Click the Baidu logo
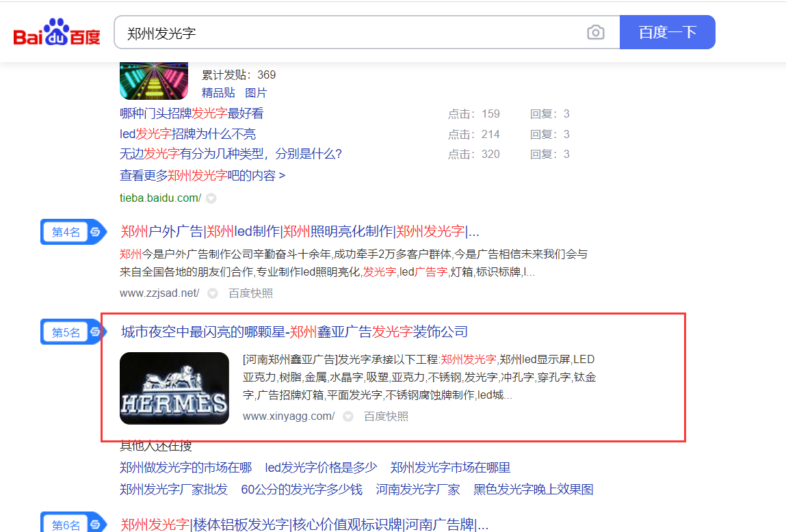This screenshot has height=532, width=786. click(x=57, y=33)
